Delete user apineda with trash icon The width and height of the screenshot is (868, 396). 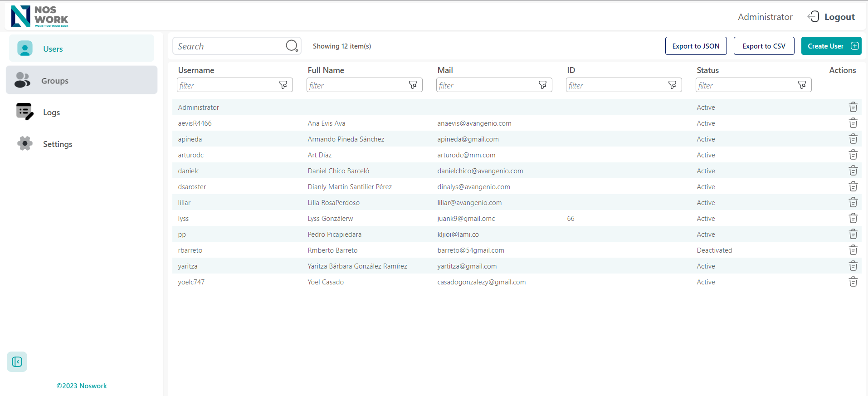point(853,139)
